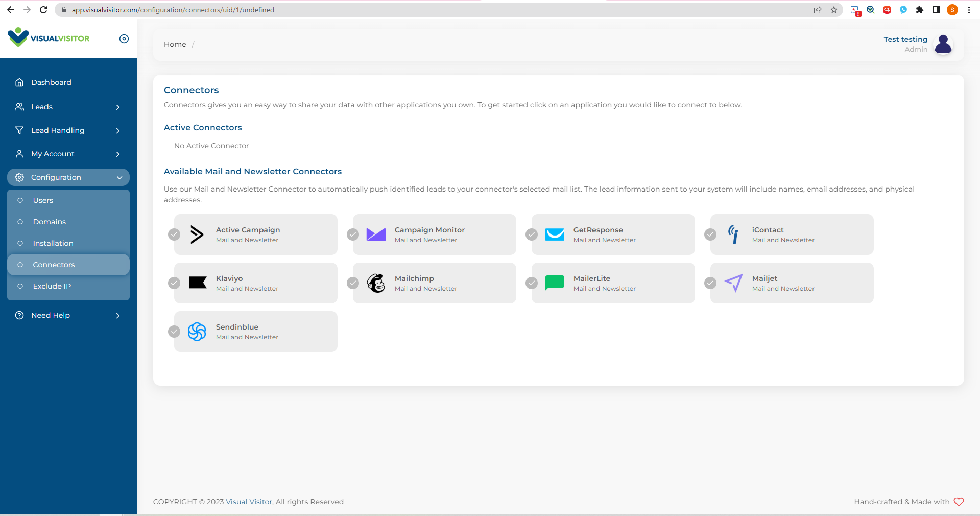The image size is (980, 516).
Task: Click the 'No Active Connector' text
Action: point(211,146)
